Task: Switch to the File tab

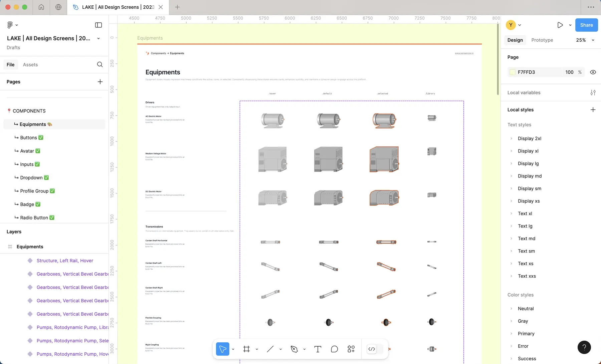Action: coord(11,65)
